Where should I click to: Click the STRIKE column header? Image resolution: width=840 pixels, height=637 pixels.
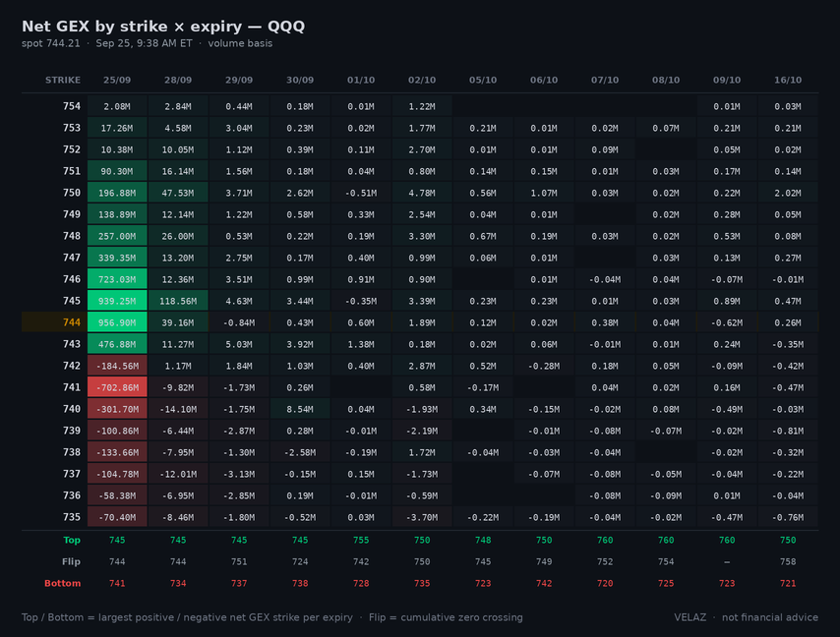pyautogui.click(x=63, y=80)
